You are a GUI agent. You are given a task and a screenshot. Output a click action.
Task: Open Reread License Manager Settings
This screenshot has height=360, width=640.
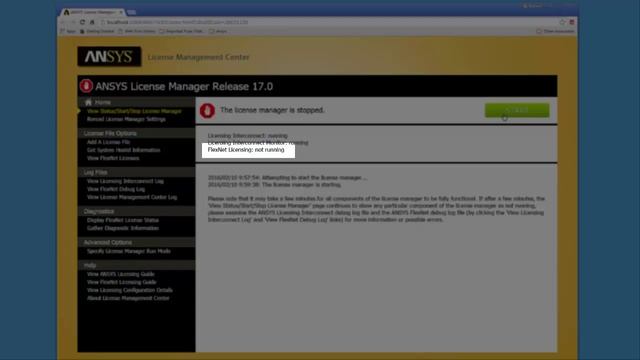126,119
